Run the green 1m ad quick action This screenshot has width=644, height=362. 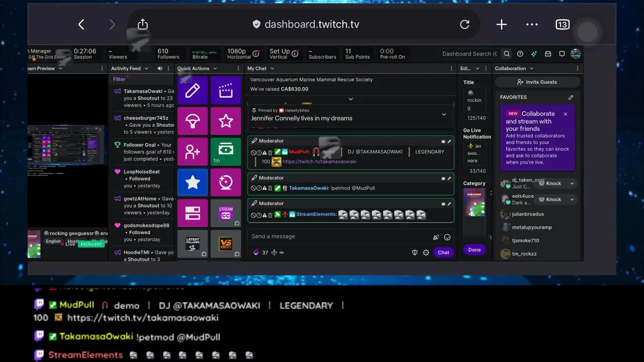pos(226,152)
